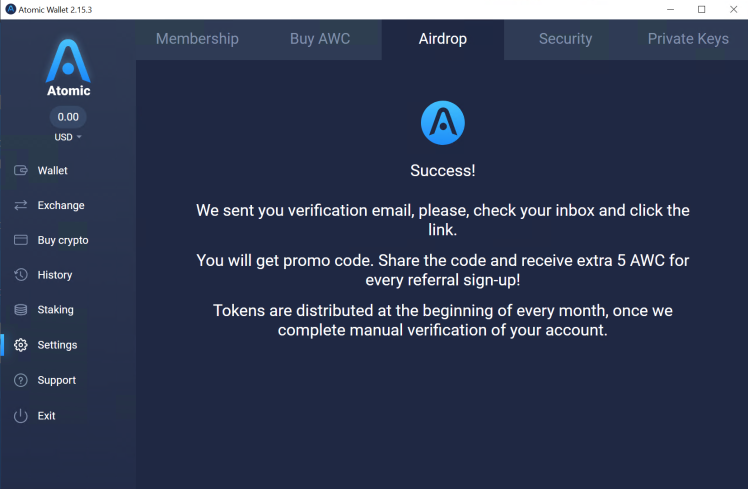Click the Wallet icon in sidebar
Viewport: 748px width, 489px height.
[x=20, y=171]
